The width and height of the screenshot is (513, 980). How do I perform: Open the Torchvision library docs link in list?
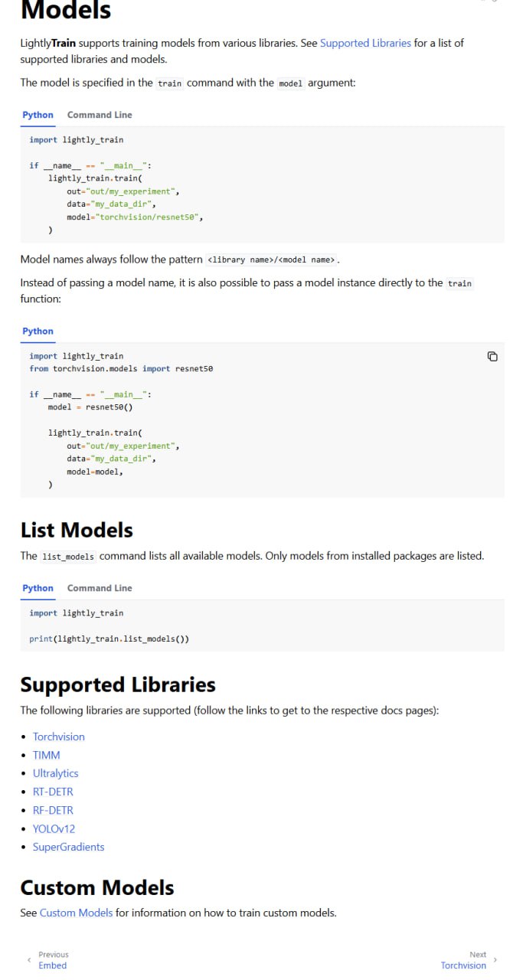pos(59,737)
